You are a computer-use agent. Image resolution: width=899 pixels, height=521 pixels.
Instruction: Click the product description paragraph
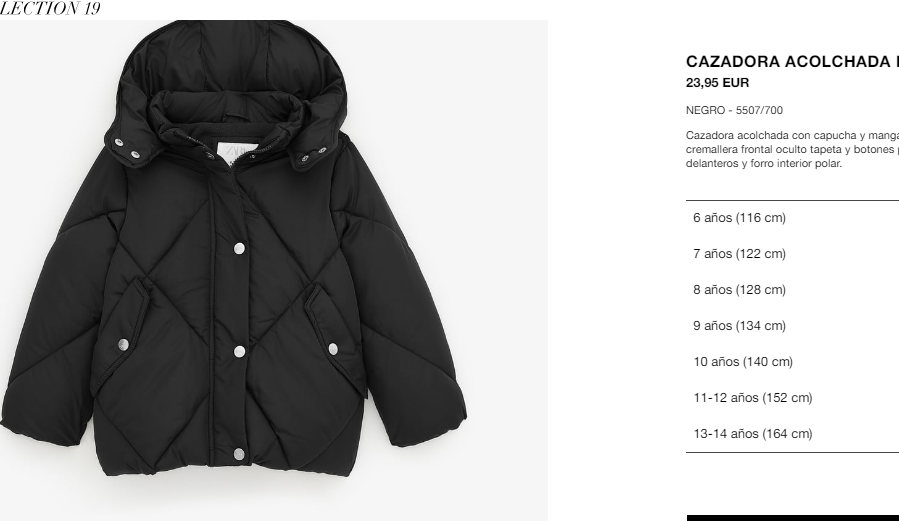point(792,149)
